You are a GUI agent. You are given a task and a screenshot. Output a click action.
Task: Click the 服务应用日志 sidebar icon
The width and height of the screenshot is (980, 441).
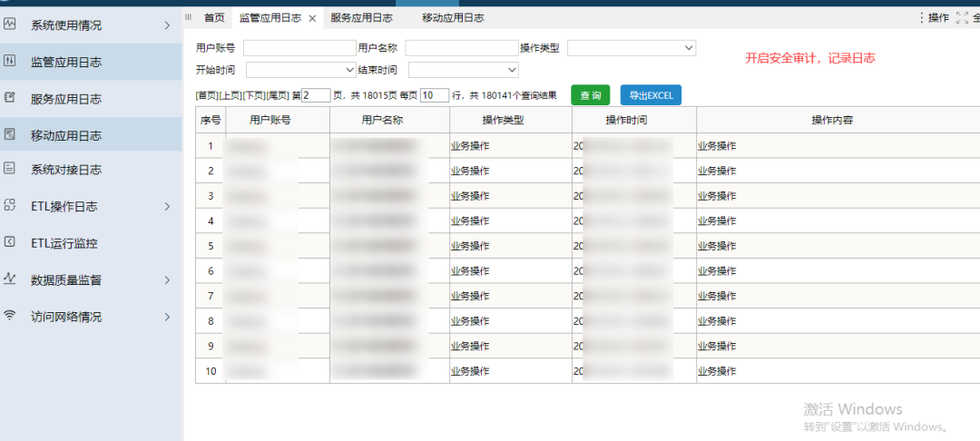point(10,98)
